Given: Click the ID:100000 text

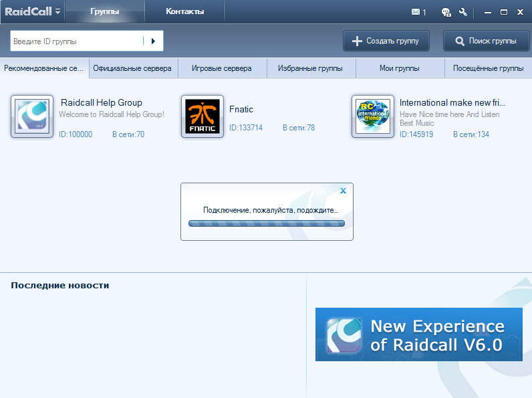Looking at the screenshot, I should click(76, 134).
